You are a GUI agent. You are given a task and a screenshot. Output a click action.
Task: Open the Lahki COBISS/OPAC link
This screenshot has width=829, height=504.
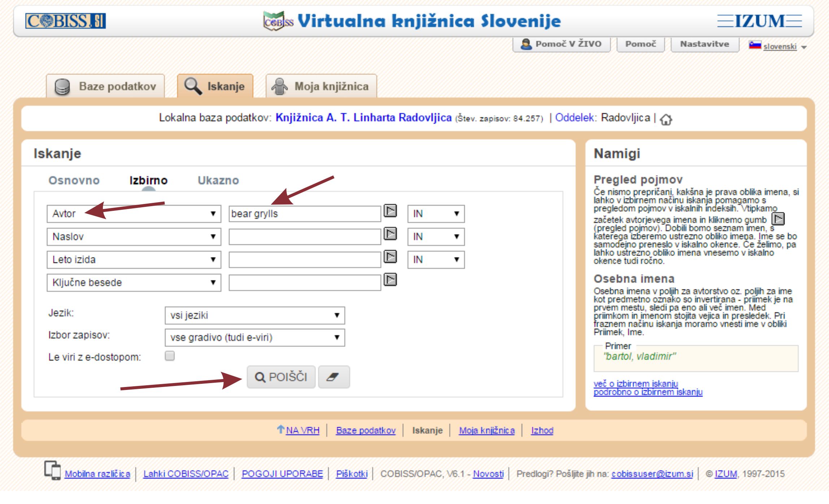coord(186,474)
